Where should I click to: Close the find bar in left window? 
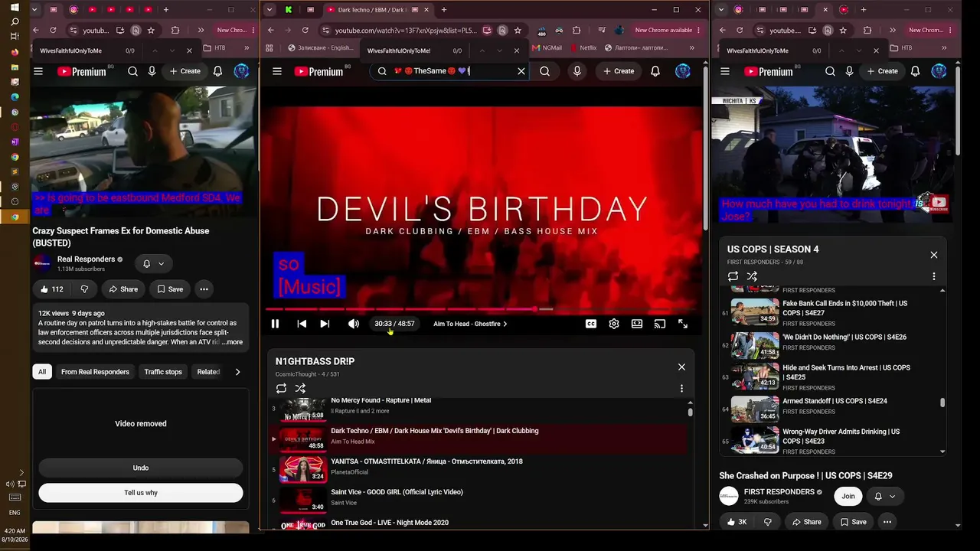point(189,51)
